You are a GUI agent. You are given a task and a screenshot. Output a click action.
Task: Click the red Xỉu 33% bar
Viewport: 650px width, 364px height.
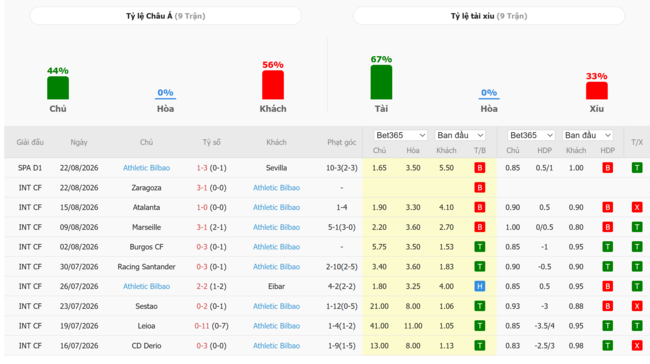coord(597,91)
